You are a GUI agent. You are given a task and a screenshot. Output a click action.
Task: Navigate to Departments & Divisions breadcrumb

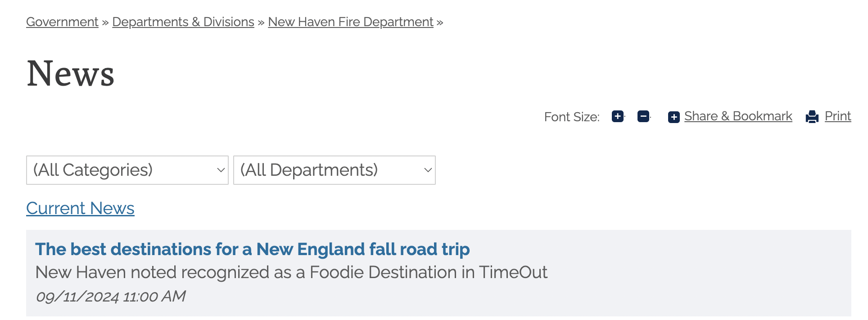coord(183,22)
